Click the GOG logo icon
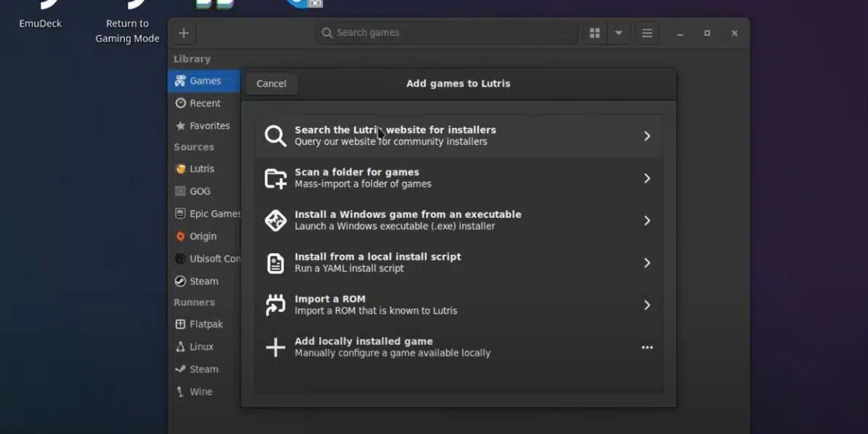The image size is (868, 434). [180, 191]
